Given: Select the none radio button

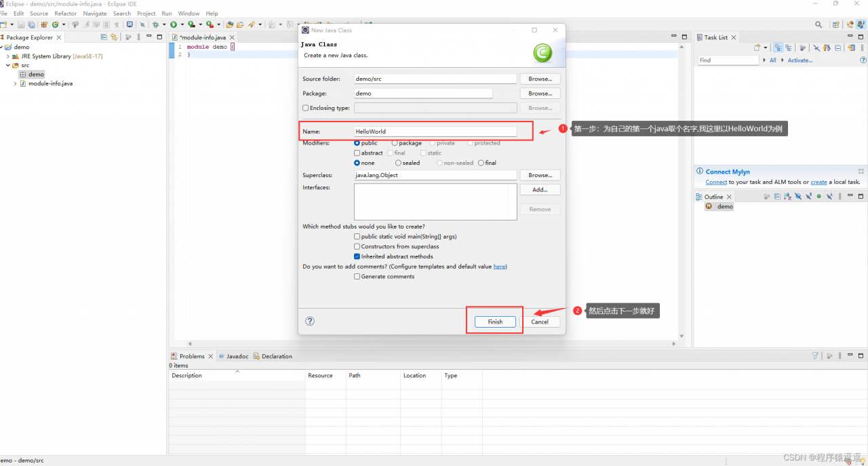Looking at the screenshot, I should [x=357, y=163].
